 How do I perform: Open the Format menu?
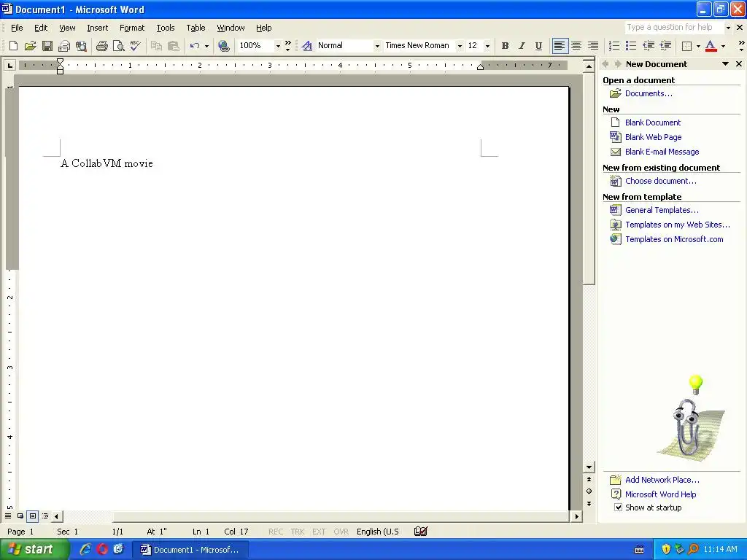(x=132, y=28)
